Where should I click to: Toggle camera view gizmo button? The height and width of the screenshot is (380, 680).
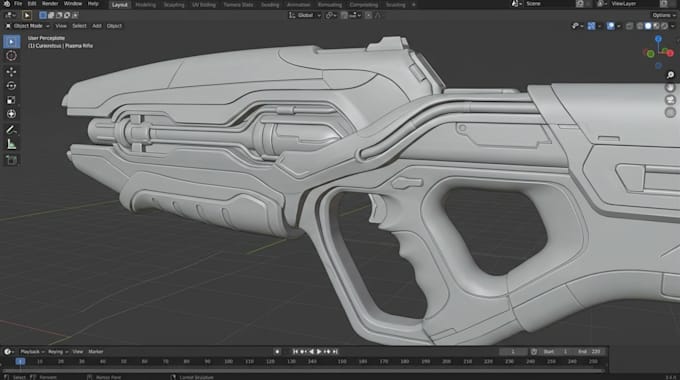[x=670, y=100]
